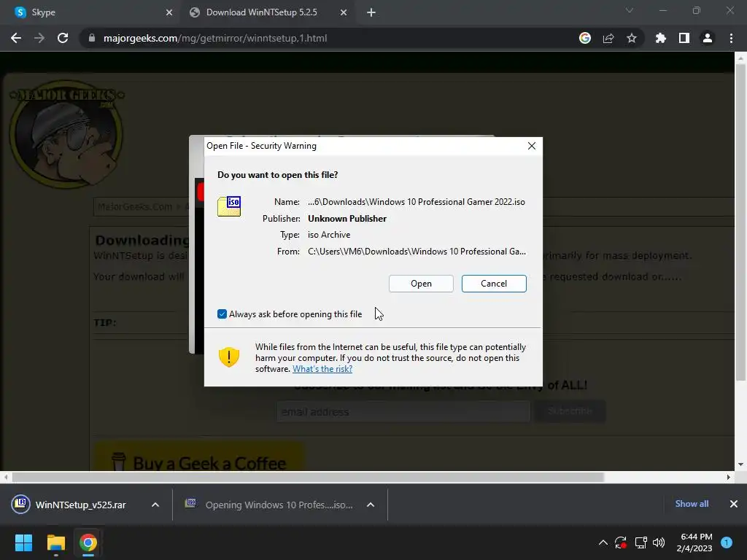Open the Chrome profile menu
Image resolution: width=747 pixels, height=560 pixels.
708,38
